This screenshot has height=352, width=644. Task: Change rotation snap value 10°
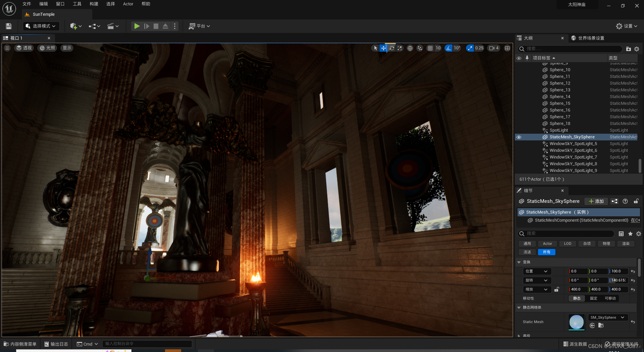coord(457,48)
